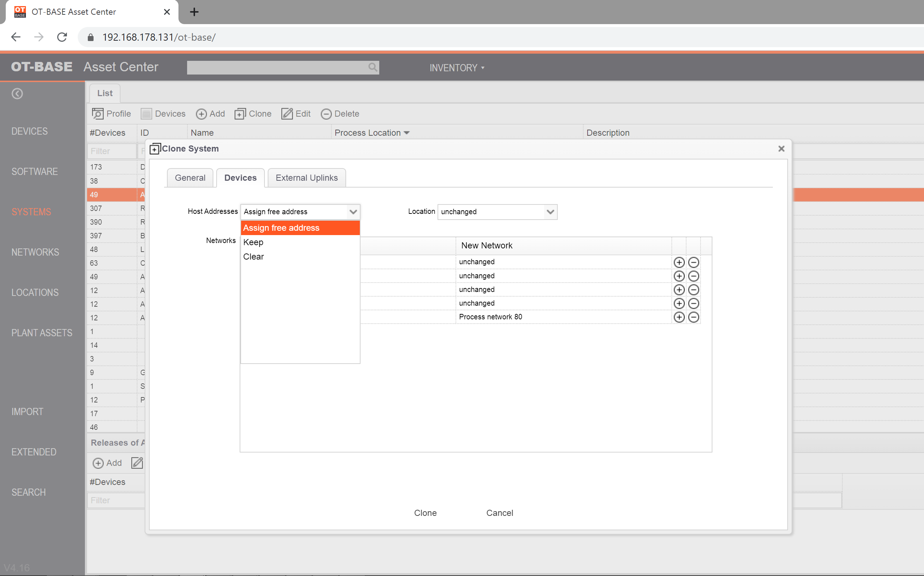Viewport: 924px width, 576px height.
Task: Open DEVICES in the sidebar
Action: point(29,131)
